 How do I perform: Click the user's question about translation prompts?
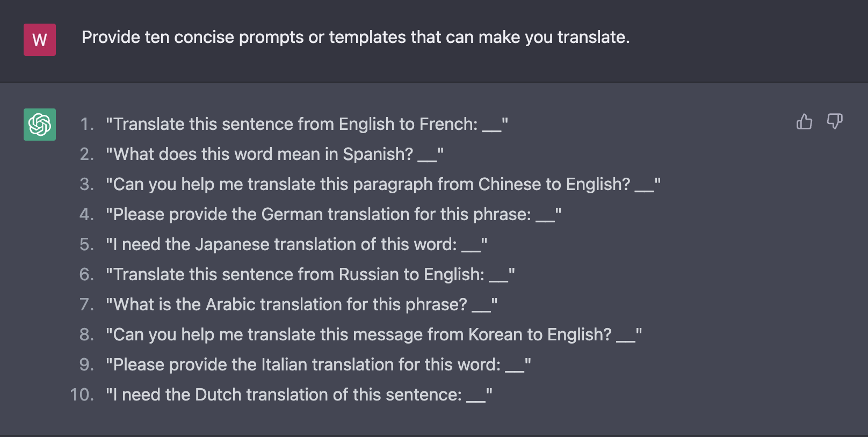pos(356,37)
